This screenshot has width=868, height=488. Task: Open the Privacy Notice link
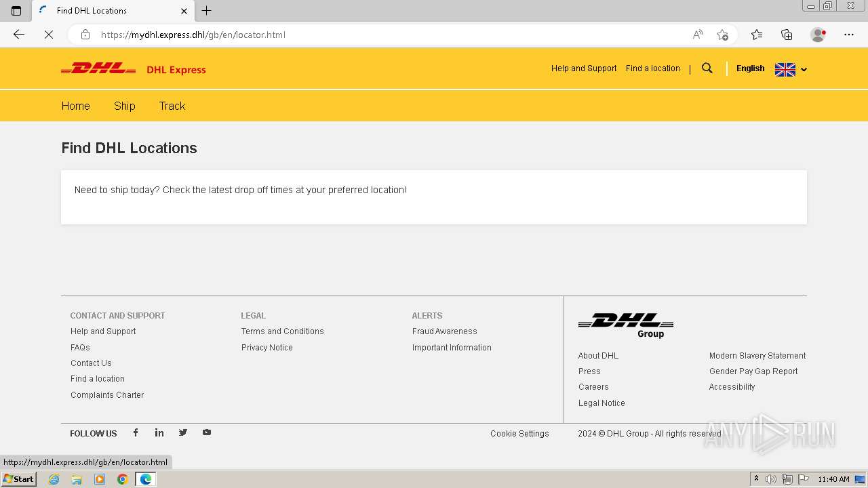pyautogui.click(x=267, y=348)
